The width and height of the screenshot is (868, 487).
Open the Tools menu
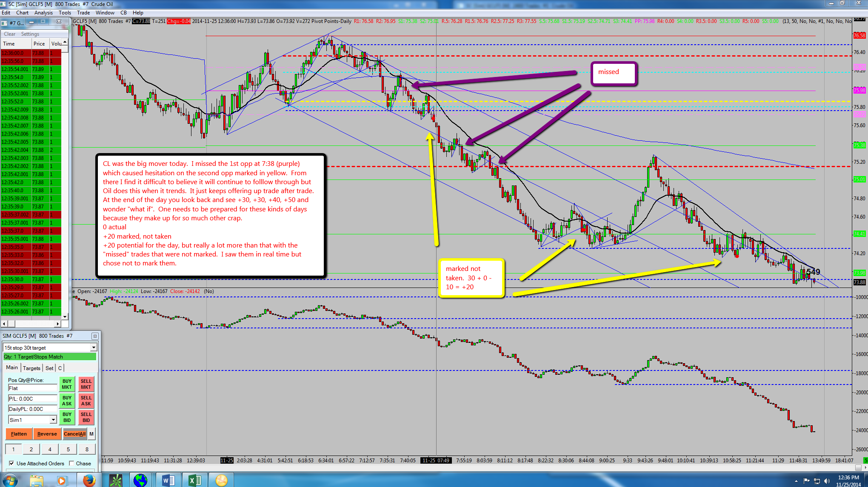(x=65, y=13)
